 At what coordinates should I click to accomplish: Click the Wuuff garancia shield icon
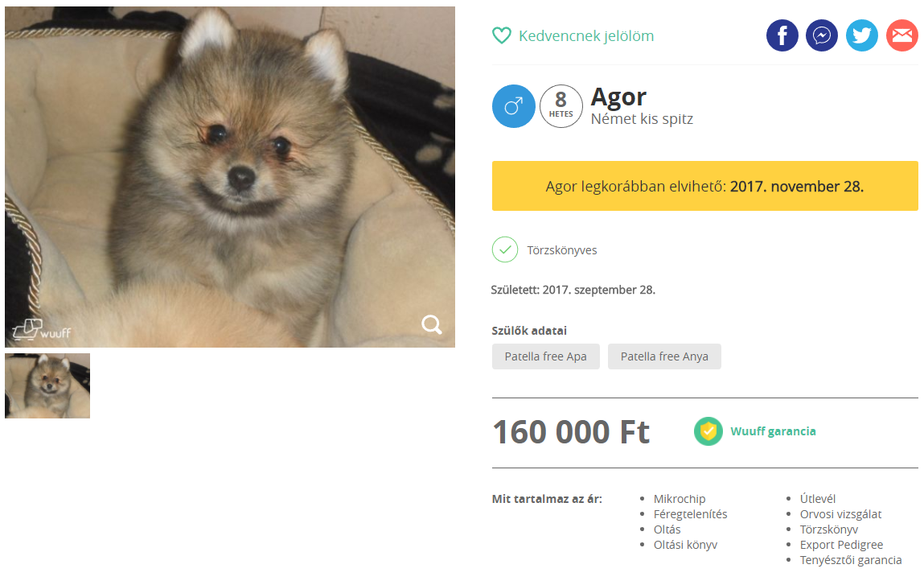point(708,431)
